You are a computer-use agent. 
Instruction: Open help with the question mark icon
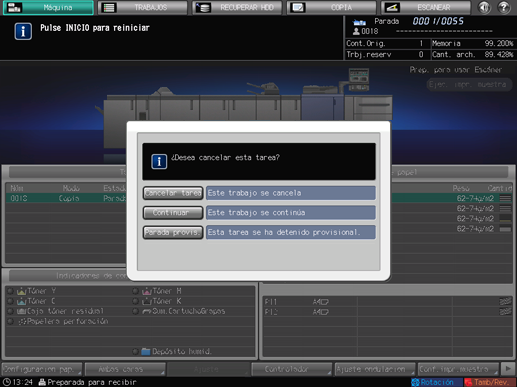504,7
